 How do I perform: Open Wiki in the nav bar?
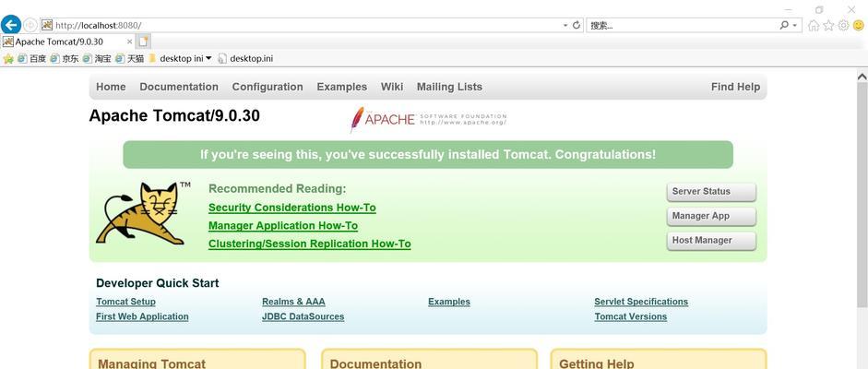(392, 87)
